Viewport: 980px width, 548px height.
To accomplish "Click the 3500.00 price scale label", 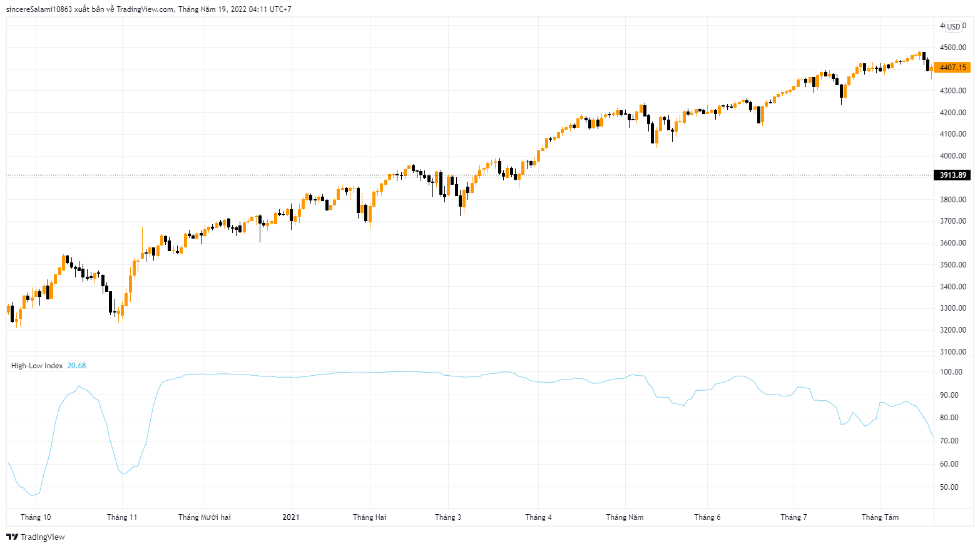I will pos(952,265).
